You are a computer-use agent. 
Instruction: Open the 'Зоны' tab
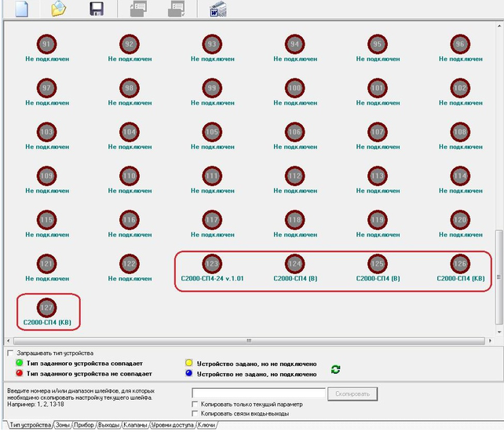click(x=62, y=425)
